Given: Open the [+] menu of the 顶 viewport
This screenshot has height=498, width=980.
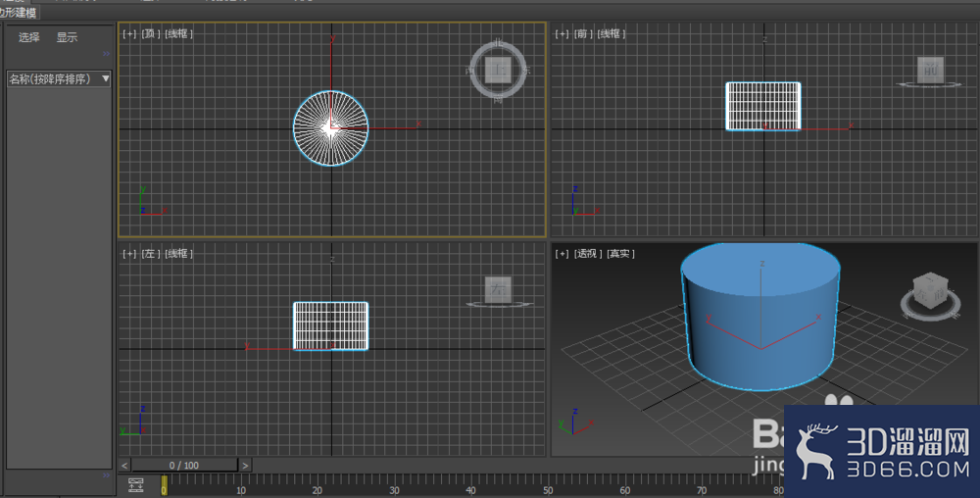Looking at the screenshot, I should pos(128,33).
